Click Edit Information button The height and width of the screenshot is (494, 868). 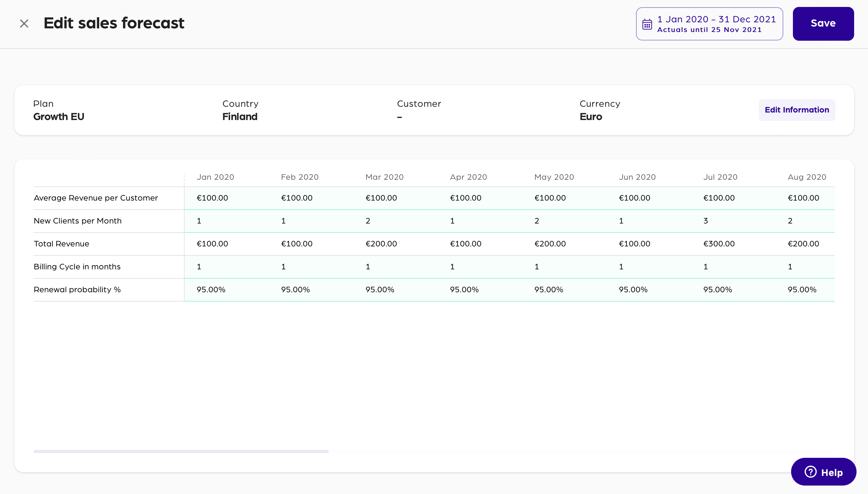(x=797, y=110)
